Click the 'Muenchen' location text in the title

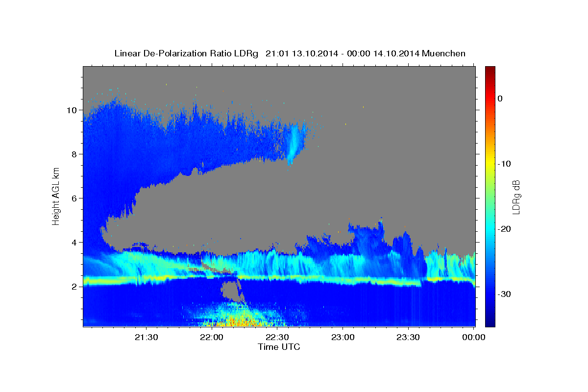444,53
